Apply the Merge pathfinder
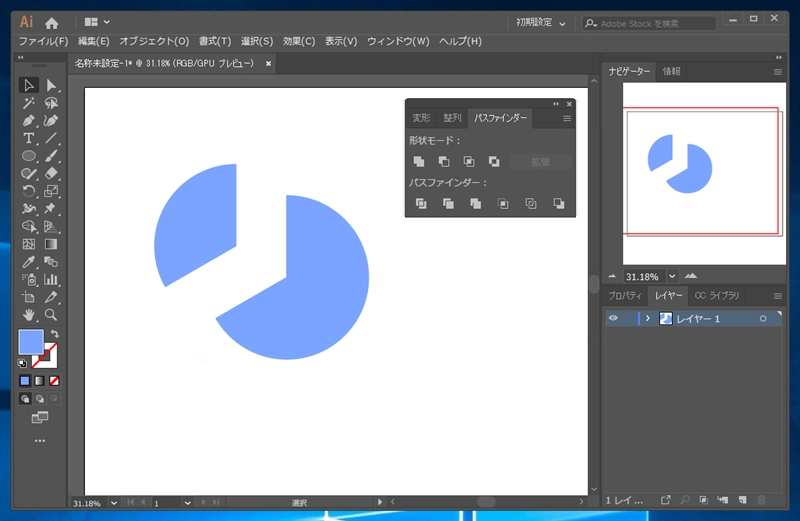Viewport: 800px width, 521px height. coord(476,204)
